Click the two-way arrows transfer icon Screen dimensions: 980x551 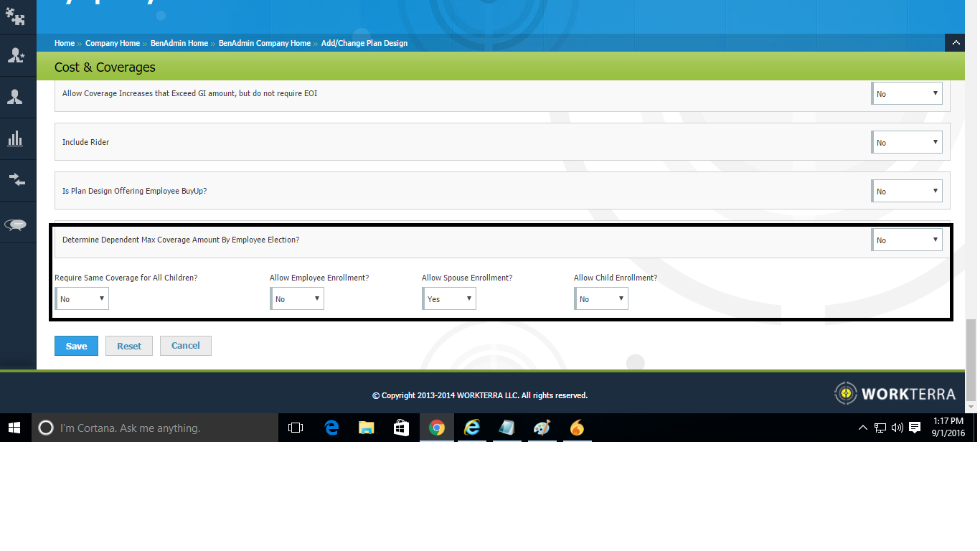(x=15, y=179)
